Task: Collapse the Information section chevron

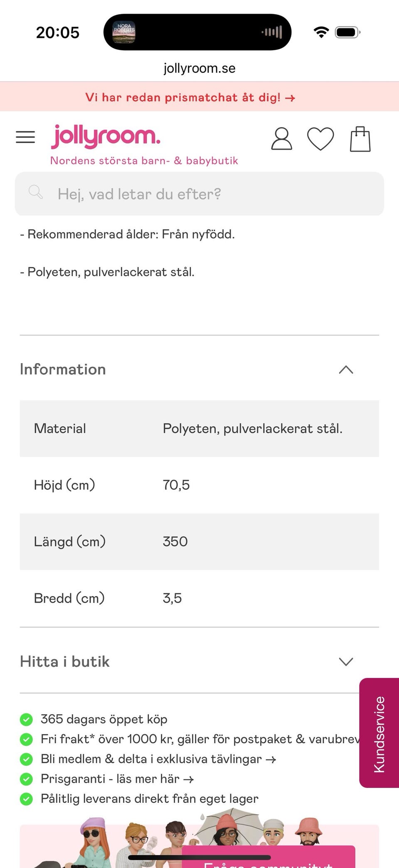Action: [x=346, y=370]
